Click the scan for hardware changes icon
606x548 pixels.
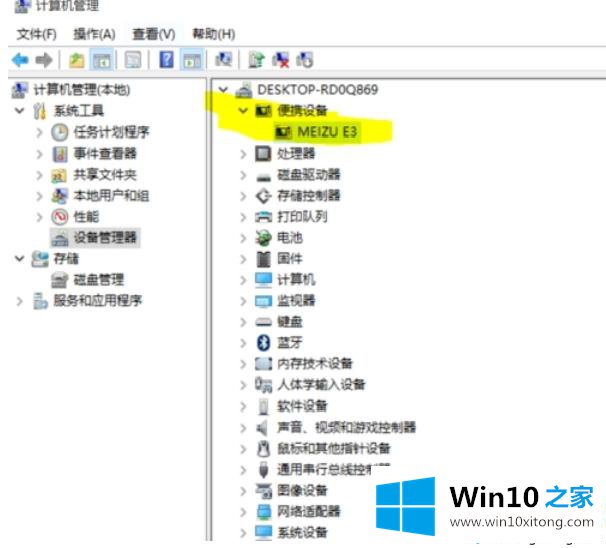point(224,60)
